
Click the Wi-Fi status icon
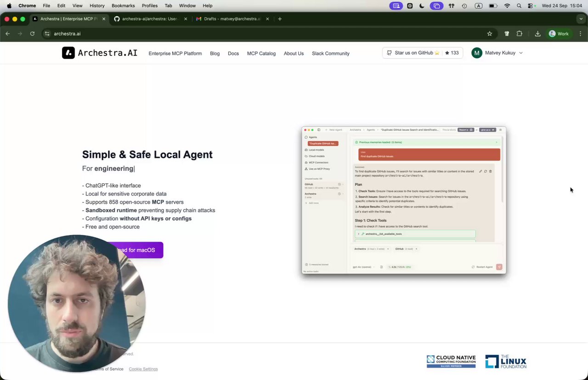[x=507, y=6]
